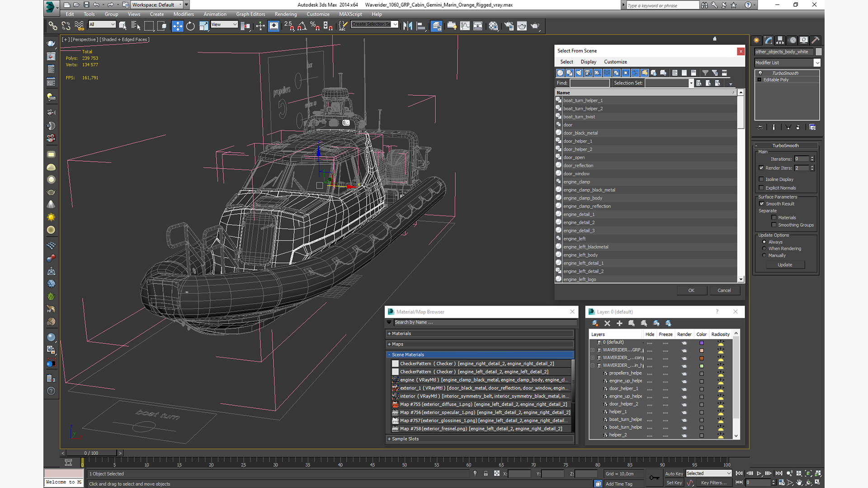Open the Rendering menu
Screen dimensions: 868x488
[286, 14]
